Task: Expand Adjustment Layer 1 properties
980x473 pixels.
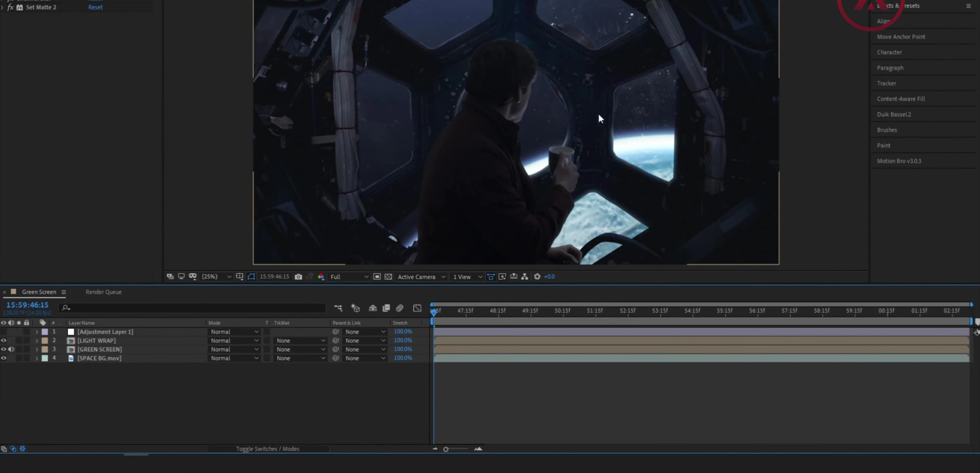Action: click(37, 332)
